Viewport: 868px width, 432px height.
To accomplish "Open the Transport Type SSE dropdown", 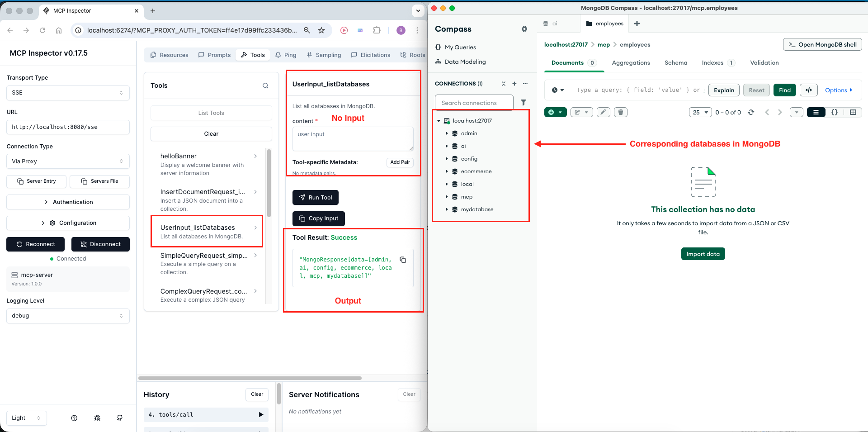I will 68,93.
